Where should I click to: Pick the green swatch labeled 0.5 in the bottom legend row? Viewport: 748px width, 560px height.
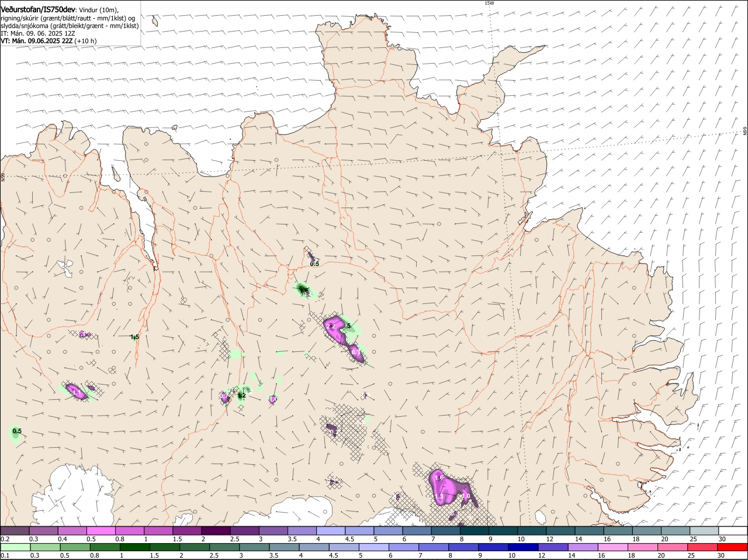75,547
